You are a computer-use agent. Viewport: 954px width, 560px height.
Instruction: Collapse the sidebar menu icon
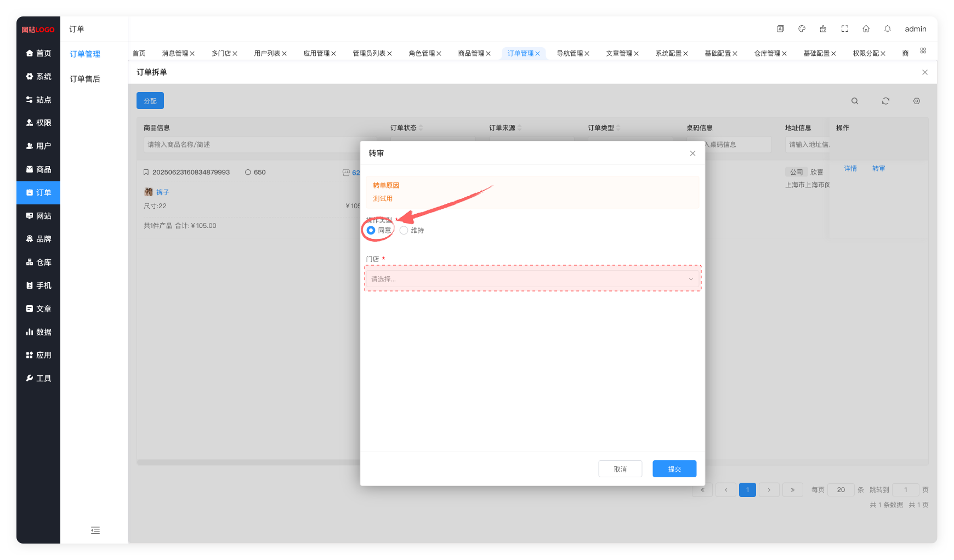point(95,530)
